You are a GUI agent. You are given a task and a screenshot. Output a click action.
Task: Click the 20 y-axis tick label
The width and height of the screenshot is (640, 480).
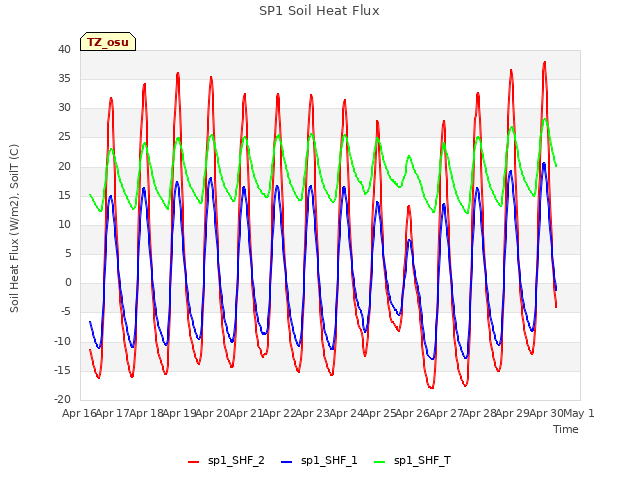coord(64,166)
